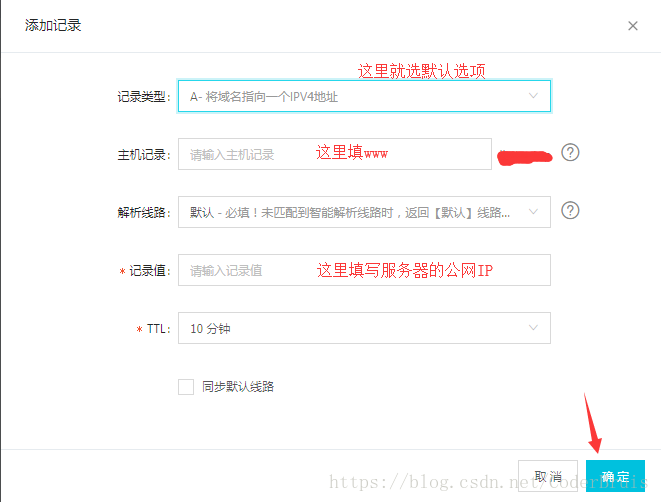Click the chevron arrow in 解析线路 dropdown

click(x=533, y=212)
